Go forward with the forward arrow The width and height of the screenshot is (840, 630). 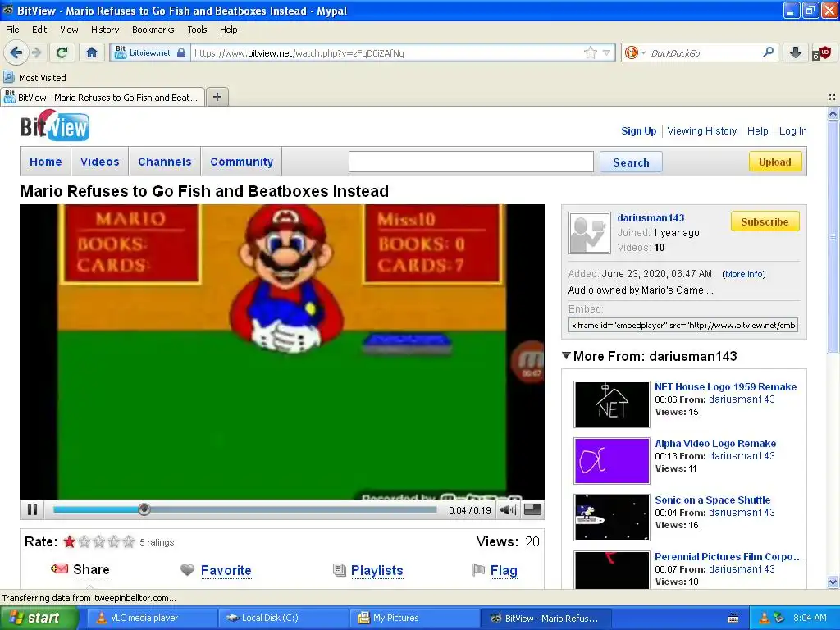pyautogui.click(x=36, y=52)
